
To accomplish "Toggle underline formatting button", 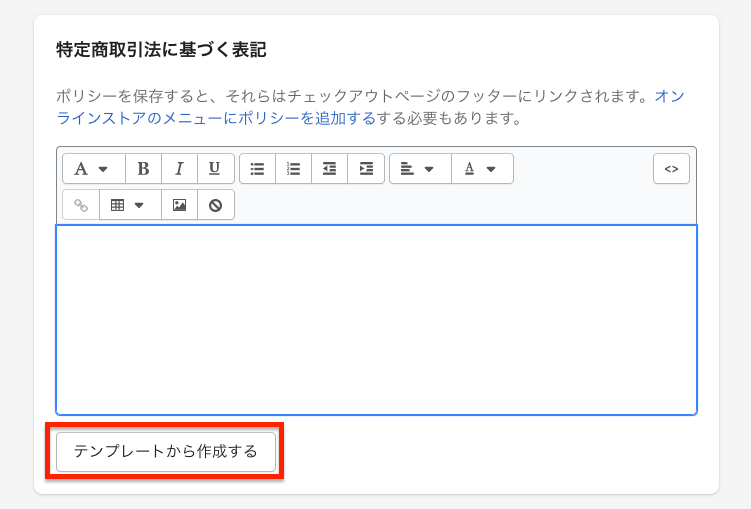I will pyautogui.click(x=215, y=169).
